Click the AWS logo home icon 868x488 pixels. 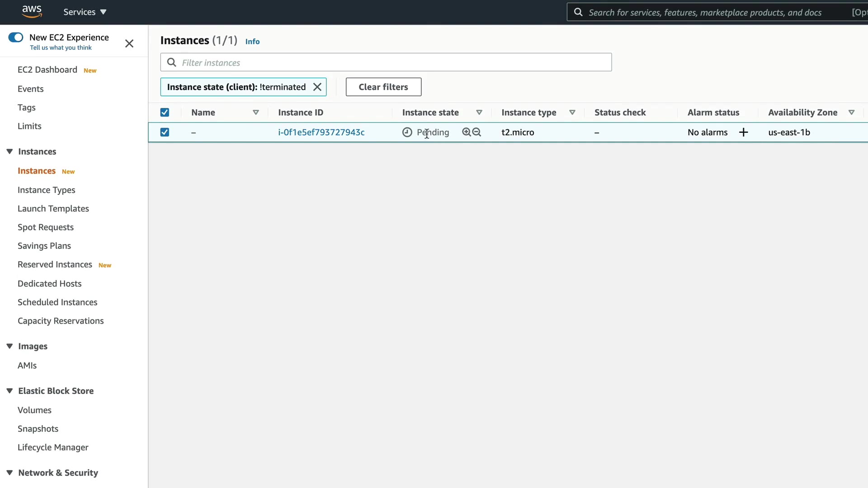[32, 11]
